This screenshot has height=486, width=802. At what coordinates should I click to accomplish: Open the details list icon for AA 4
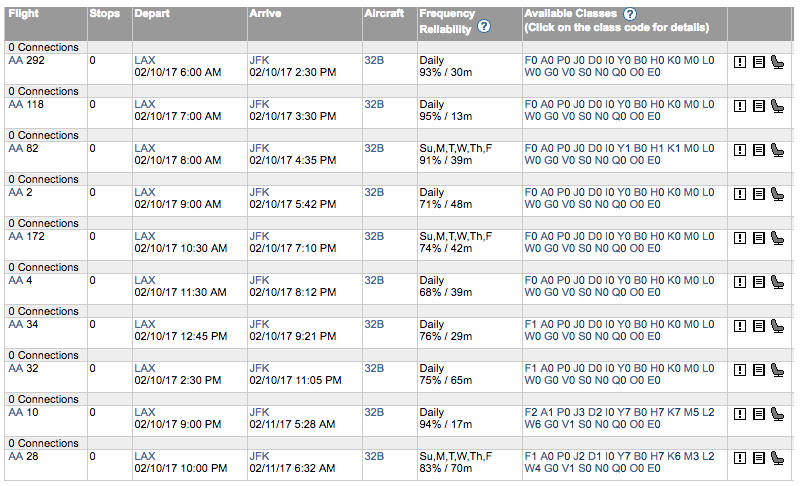(x=759, y=282)
